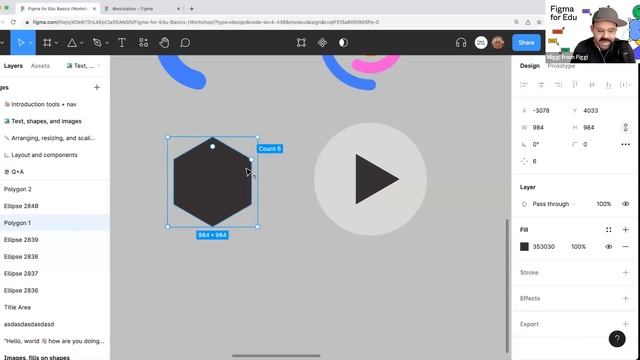Click Align left icon in Design panel
This screenshot has height=360, width=640.
[524, 84]
